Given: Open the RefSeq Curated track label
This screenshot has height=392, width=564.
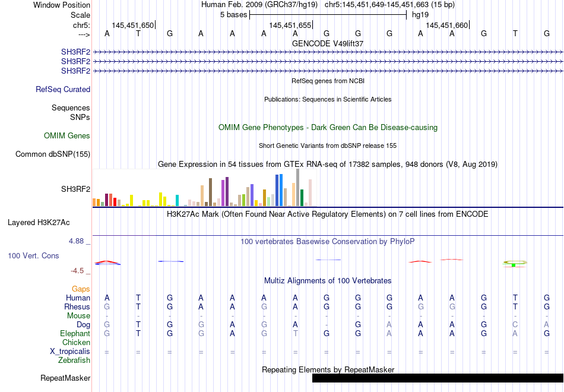Looking at the screenshot, I should point(63,89).
